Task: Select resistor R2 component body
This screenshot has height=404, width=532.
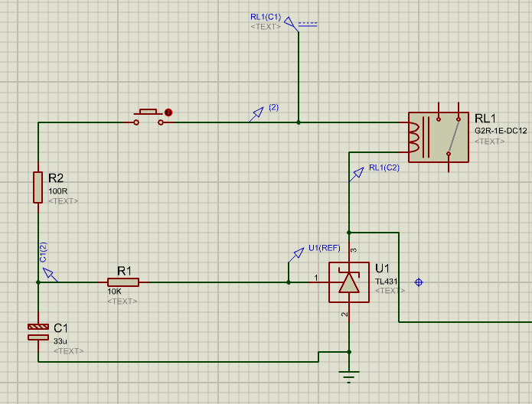Action: coord(38,187)
